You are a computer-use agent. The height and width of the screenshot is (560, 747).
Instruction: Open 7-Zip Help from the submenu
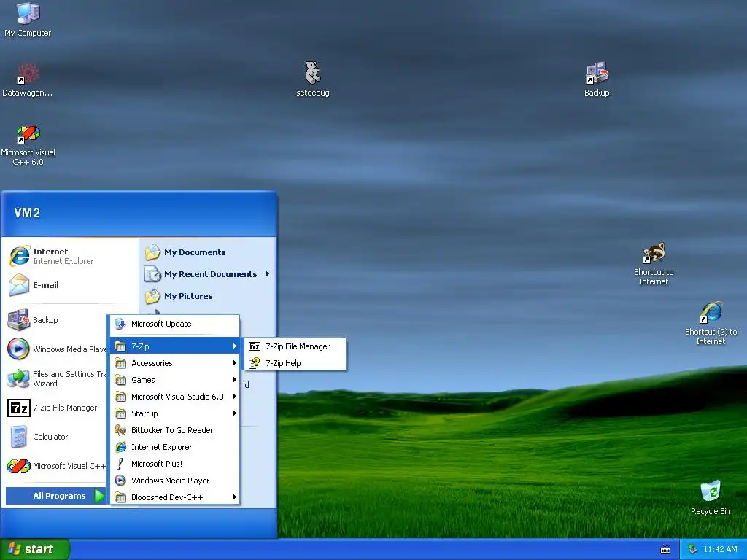pos(295,363)
